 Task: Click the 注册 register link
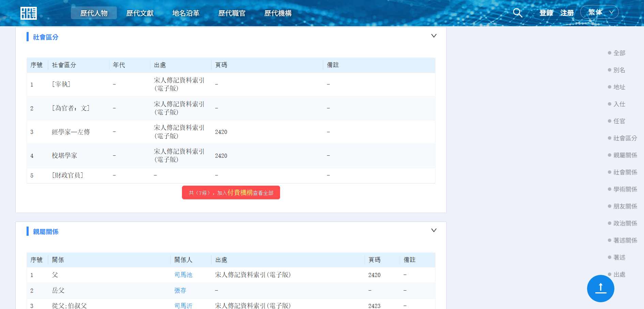(x=567, y=13)
